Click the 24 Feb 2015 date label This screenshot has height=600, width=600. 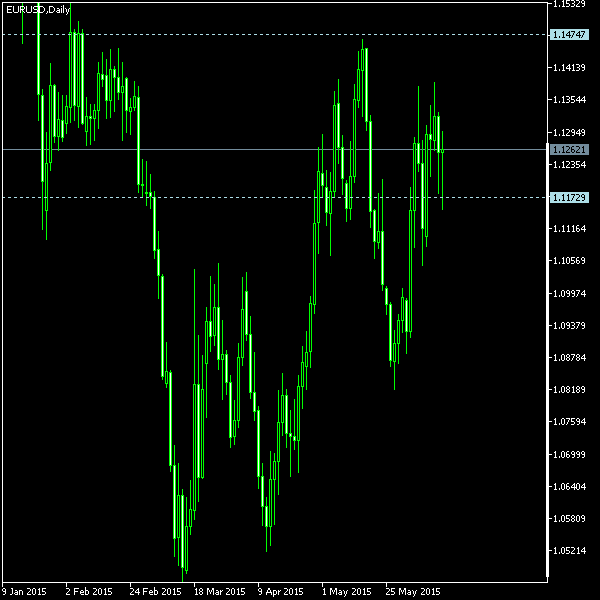pyautogui.click(x=155, y=592)
